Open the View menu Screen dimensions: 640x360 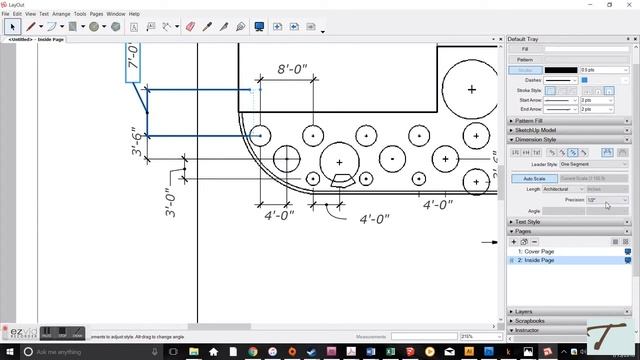coord(31,14)
